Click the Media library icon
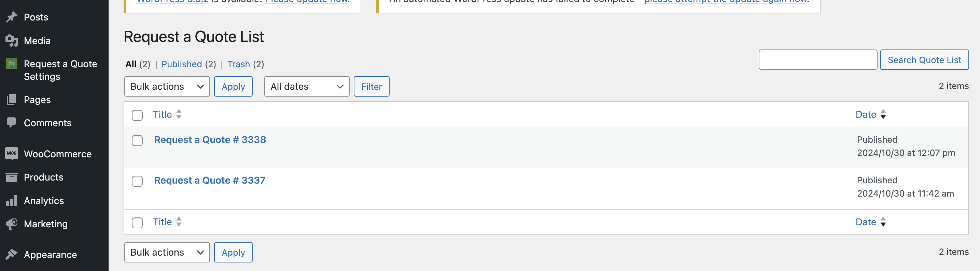Image resolution: width=980 pixels, height=271 pixels. click(12, 41)
